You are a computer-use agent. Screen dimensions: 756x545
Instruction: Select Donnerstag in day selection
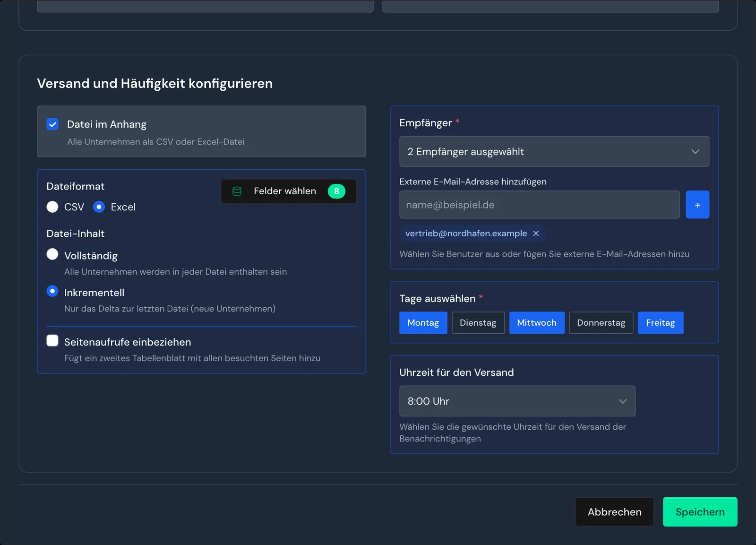601,323
